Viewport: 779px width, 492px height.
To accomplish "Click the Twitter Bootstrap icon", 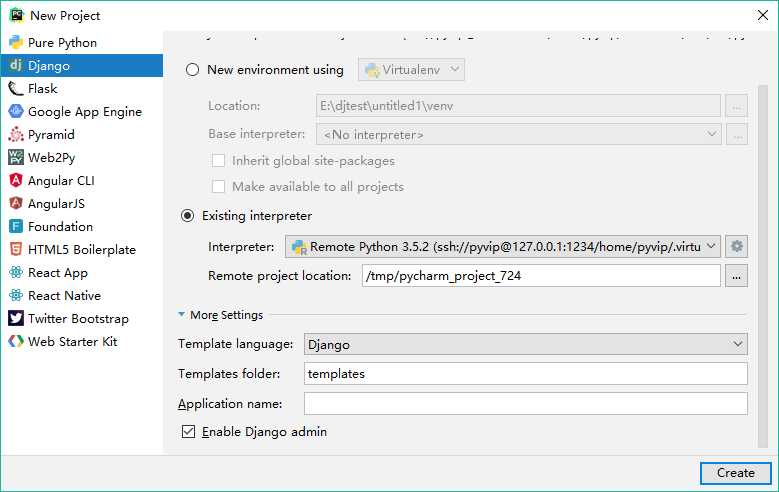I will click(x=16, y=319).
